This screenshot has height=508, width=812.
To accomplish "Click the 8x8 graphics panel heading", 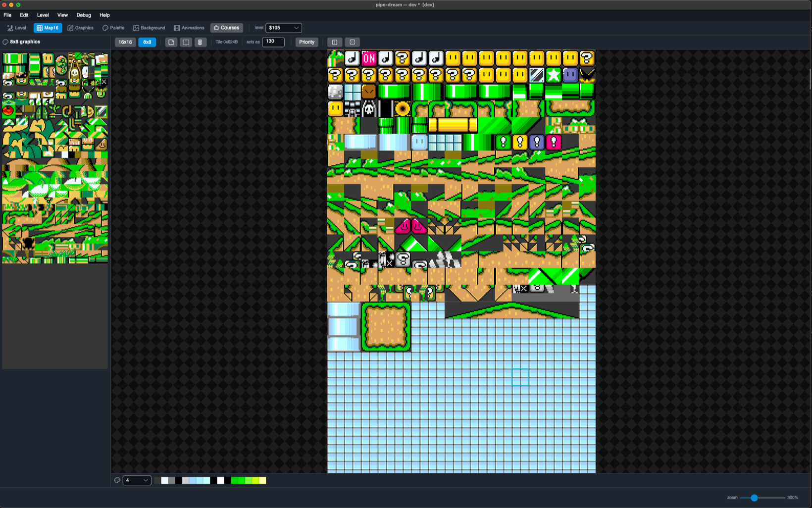I will tap(25, 42).
